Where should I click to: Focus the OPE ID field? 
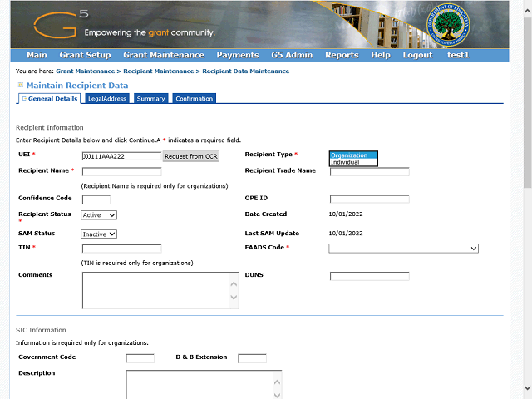point(369,199)
